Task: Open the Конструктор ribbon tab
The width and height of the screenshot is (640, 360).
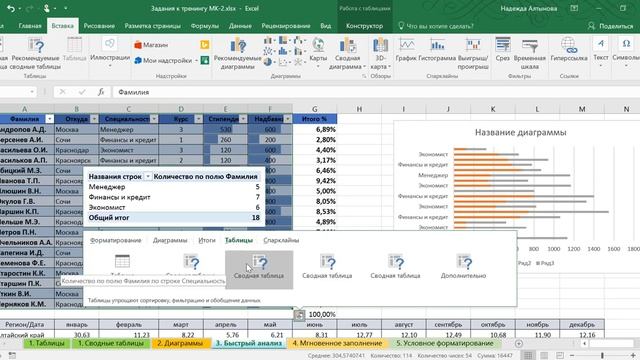Action: tap(364, 26)
